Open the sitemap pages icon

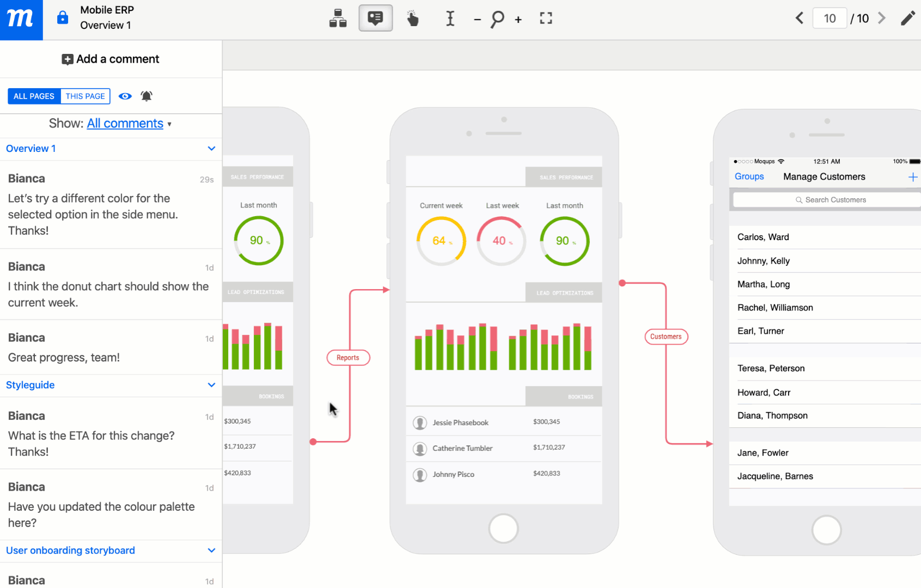pos(338,19)
